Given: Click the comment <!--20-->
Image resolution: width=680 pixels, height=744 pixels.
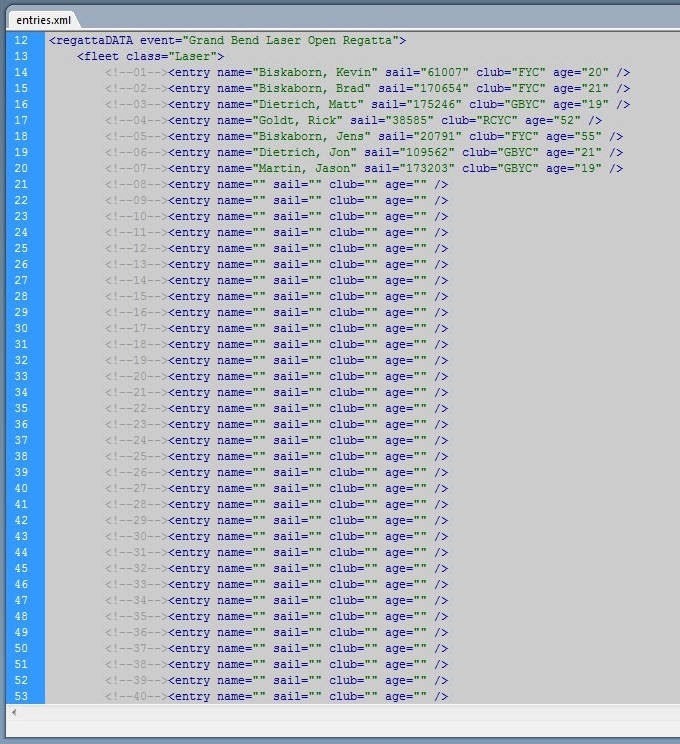Looking at the screenshot, I should (x=137, y=377).
